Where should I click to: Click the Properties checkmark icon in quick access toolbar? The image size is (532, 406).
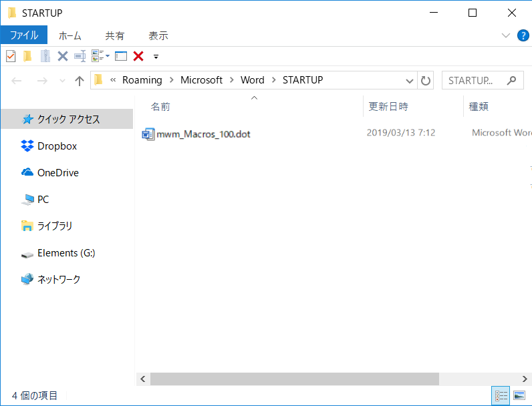(x=11, y=56)
